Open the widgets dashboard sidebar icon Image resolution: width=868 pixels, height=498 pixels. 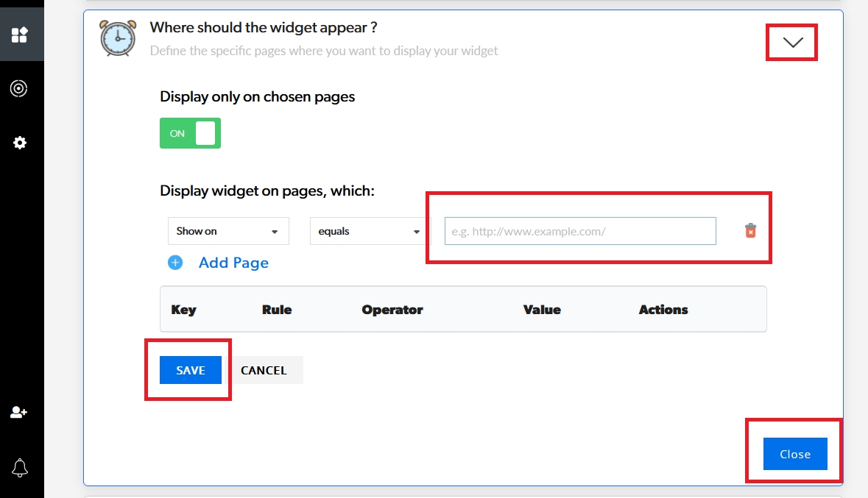pyautogui.click(x=20, y=35)
